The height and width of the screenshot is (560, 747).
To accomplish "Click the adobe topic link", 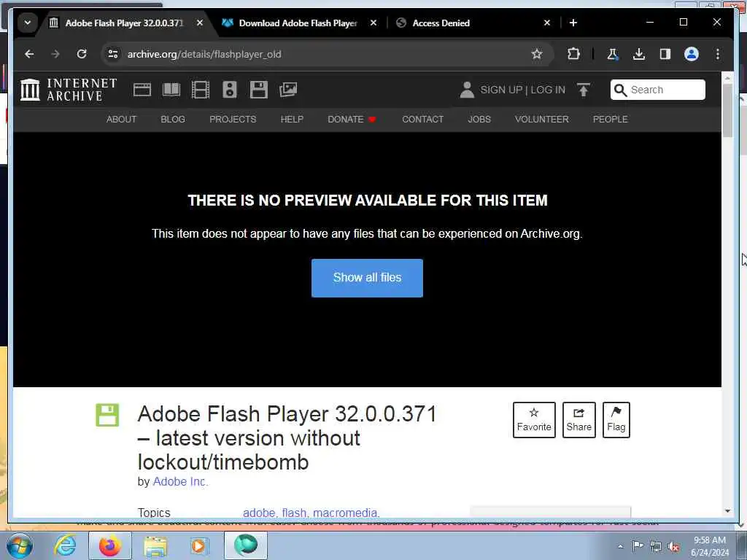I will (x=259, y=513).
